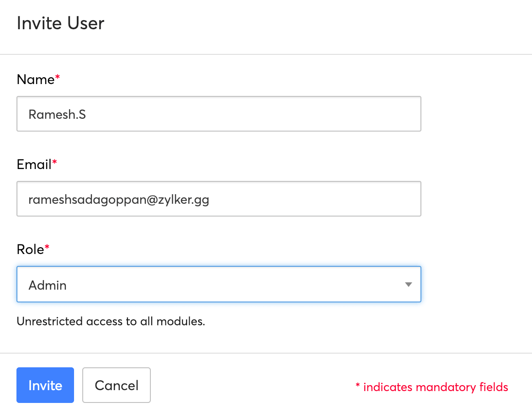Click the Unrestricted access description text
The image size is (532, 413).
coord(111,321)
